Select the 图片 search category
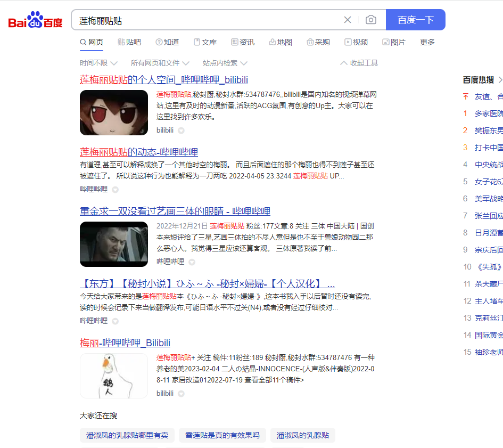Screen dimensions: 503x448 [x=393, y=42]
